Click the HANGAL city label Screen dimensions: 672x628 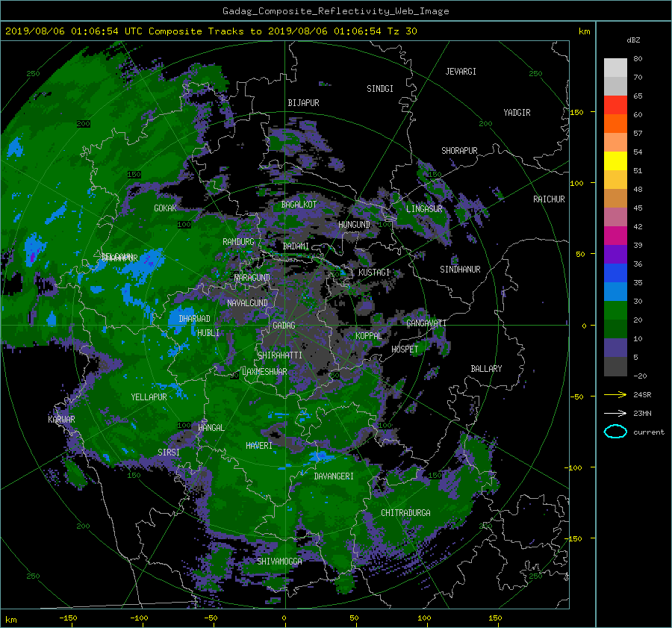click(x=211, y=428)
